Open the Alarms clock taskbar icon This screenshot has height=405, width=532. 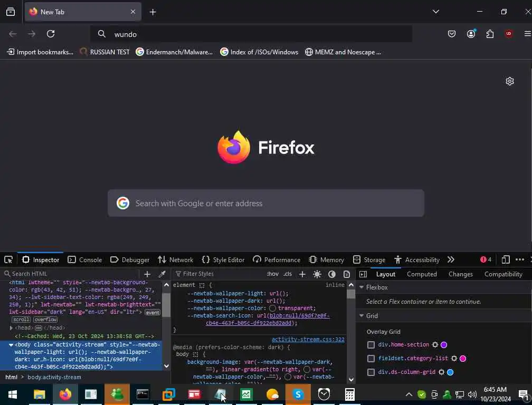coord(324,394)
